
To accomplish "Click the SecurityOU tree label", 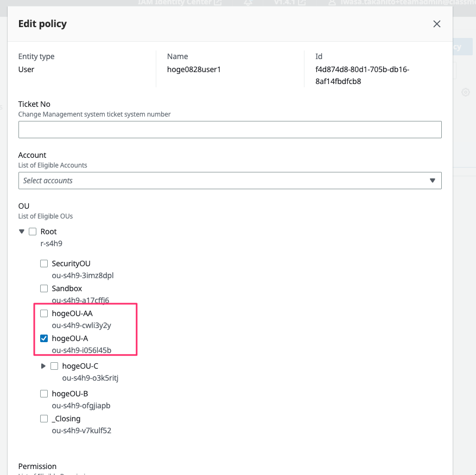I will pyautogui.click(x=71, y=264).
